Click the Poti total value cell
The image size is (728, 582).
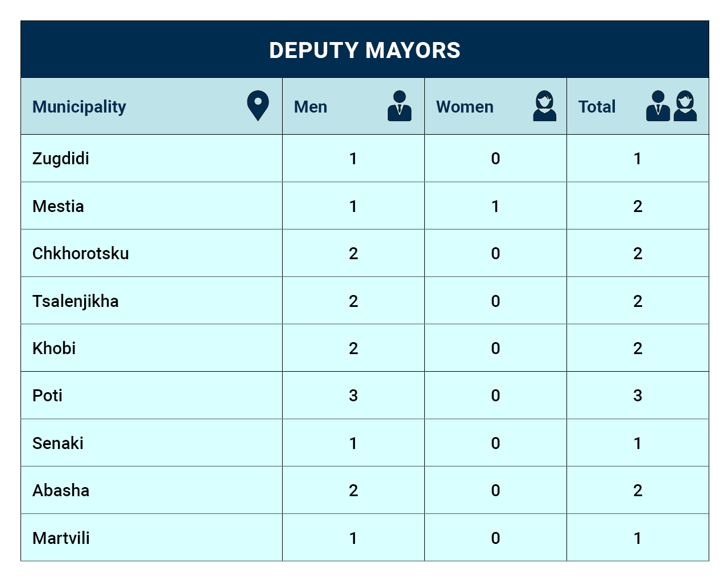pos(638,396)
